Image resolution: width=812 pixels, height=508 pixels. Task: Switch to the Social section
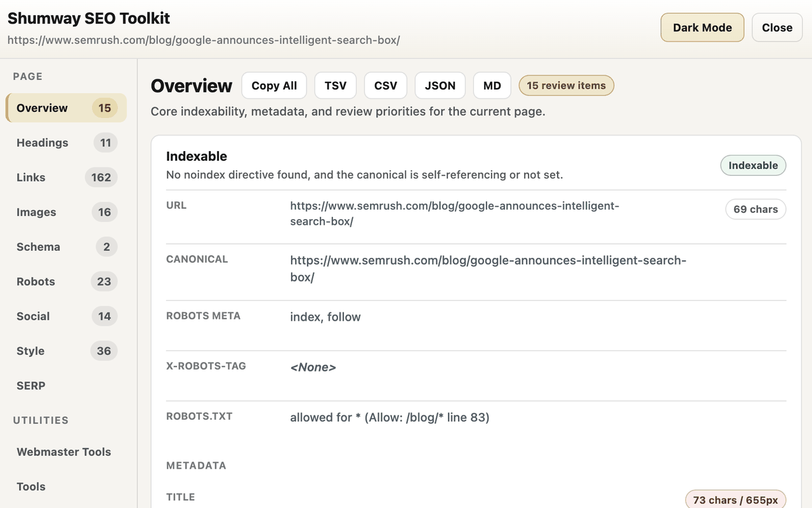[x=66, y=316]
